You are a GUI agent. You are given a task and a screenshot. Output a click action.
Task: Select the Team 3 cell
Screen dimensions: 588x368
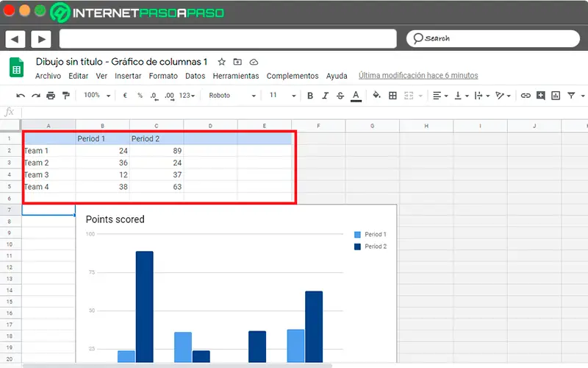point(49,174)
